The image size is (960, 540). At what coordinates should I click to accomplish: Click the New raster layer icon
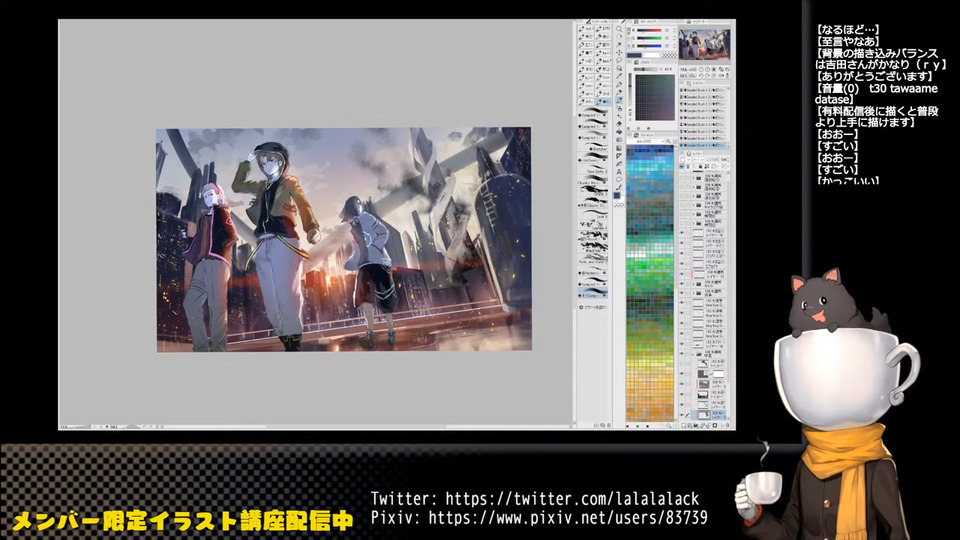pyautogui.click(x=683, y=426)
